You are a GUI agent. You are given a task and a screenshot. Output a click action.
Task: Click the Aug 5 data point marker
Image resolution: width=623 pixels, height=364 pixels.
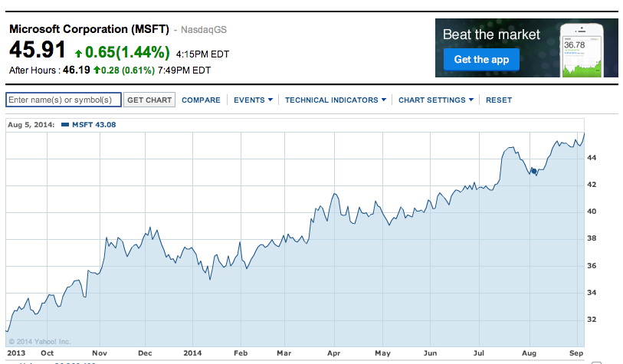click(x=533, y=171)
